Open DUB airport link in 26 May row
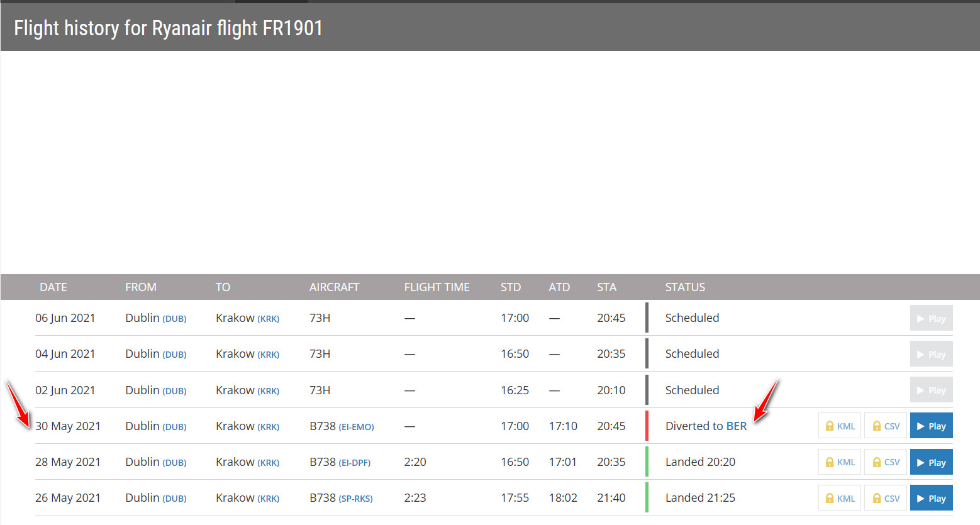 click(x=175, y=499)
